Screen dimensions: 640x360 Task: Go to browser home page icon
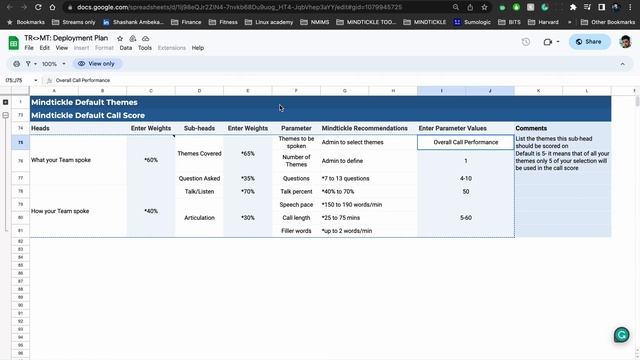coord(52,7)
